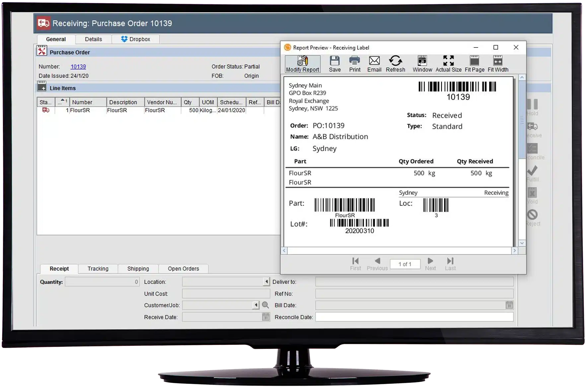Maximize the Report Preview window

(495, 47)
